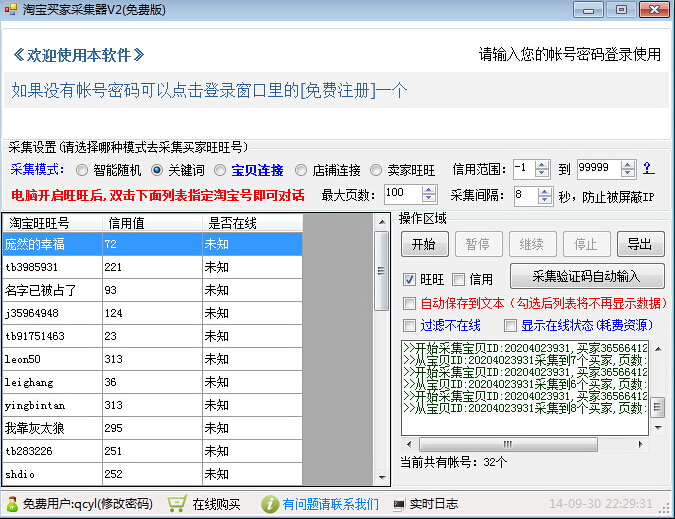Decrease the credit range minimum value
The width and height of the screenshot is (675, 519).
(542, 173)
